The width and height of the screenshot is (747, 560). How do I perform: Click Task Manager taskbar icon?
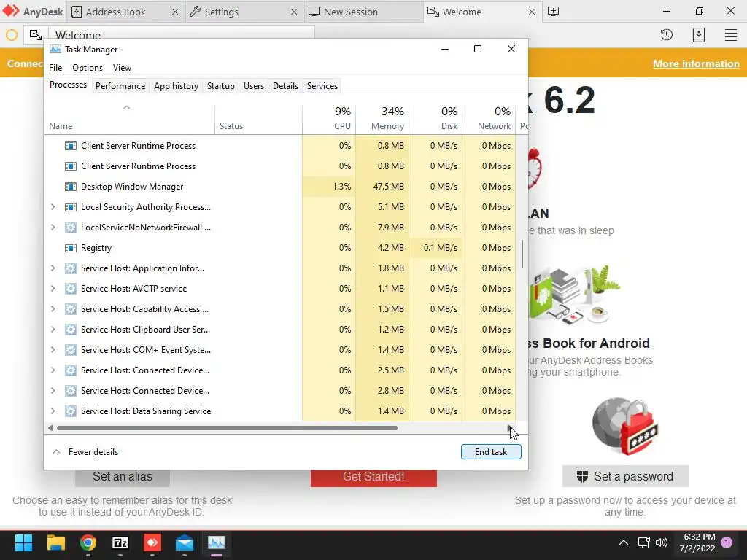[x=217, y=542]
